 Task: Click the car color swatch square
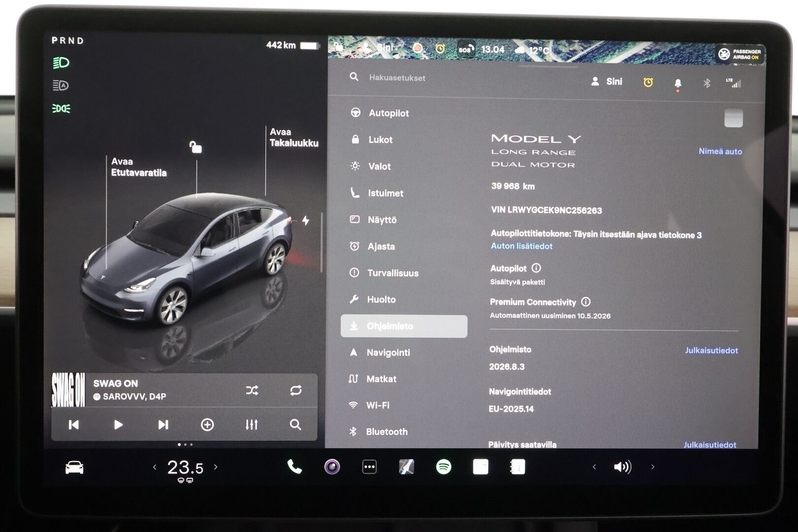pyautogui.click(x=733, y=118)
